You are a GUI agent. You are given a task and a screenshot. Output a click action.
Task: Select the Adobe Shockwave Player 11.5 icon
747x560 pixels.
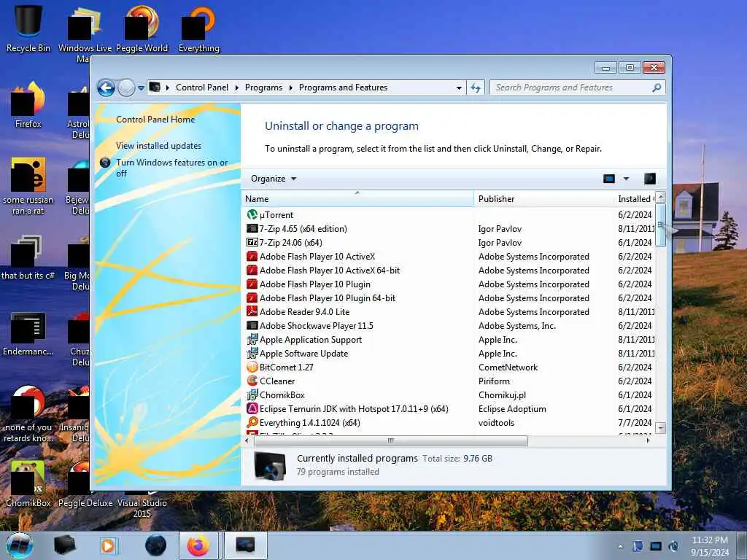coord(252,325)
